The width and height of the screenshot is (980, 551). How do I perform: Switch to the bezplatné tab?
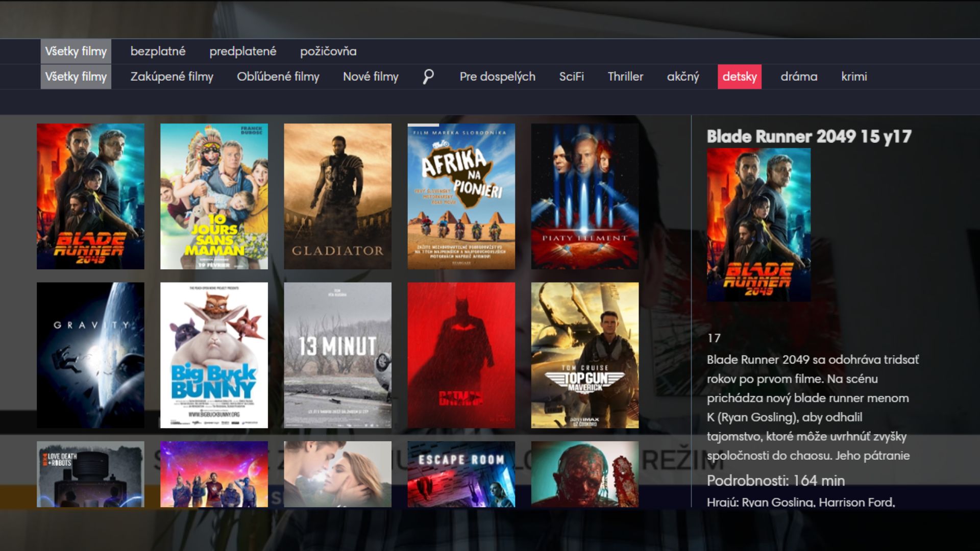(158, 52)
